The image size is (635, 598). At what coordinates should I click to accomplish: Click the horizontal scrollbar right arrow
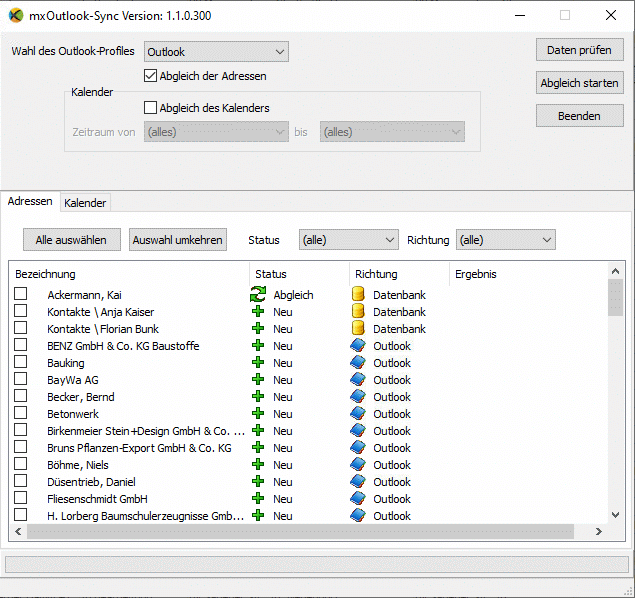(599, 531)
